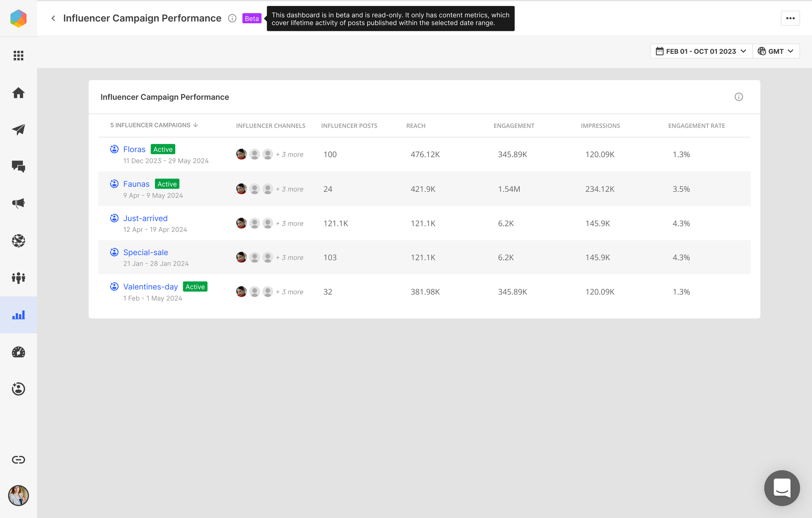This screenshot has height=518, width=812.
Task: Click the first influencer avatar in Floras row
Action: (x=241, y=154)
